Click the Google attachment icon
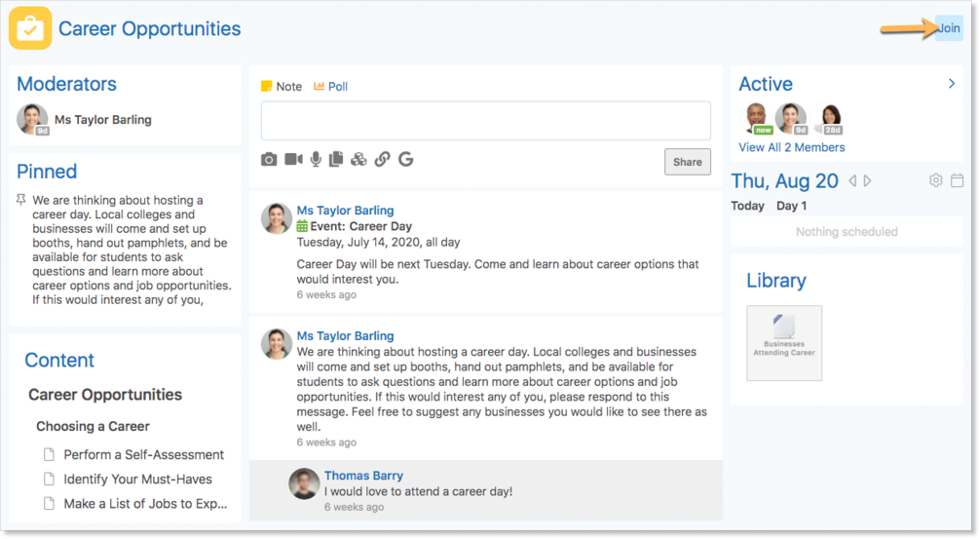 (405, 160)
